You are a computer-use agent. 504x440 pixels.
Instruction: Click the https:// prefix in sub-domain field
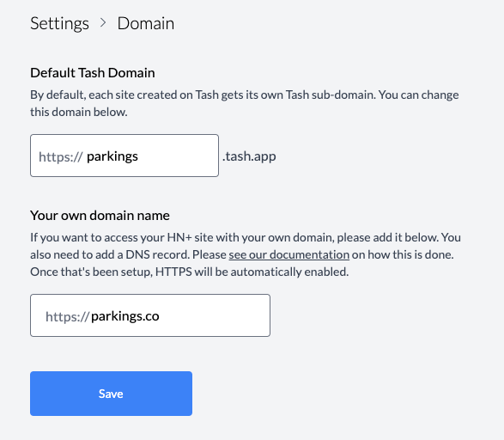[x=61, y=156]
